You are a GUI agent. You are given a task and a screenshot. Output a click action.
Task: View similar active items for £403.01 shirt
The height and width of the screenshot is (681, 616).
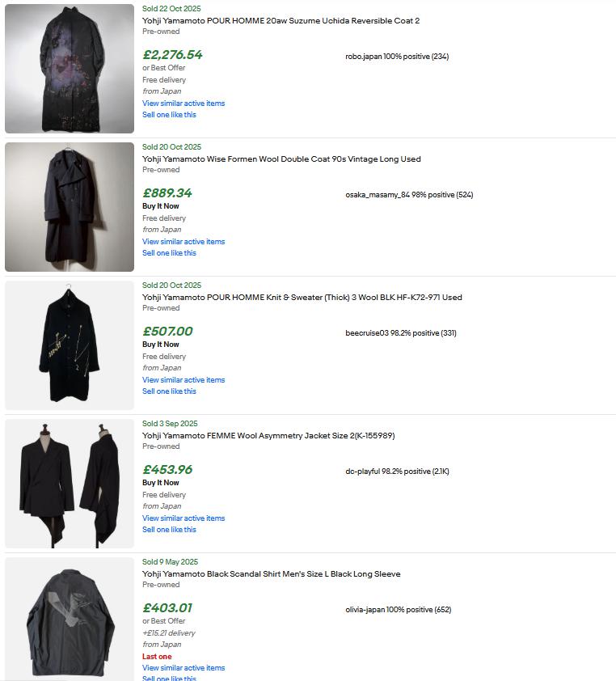coord(184,667)
